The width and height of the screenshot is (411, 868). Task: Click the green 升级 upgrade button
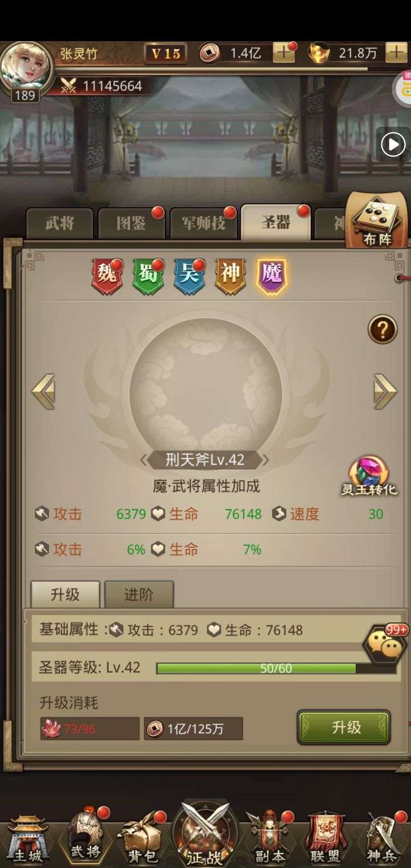[344, 727]
